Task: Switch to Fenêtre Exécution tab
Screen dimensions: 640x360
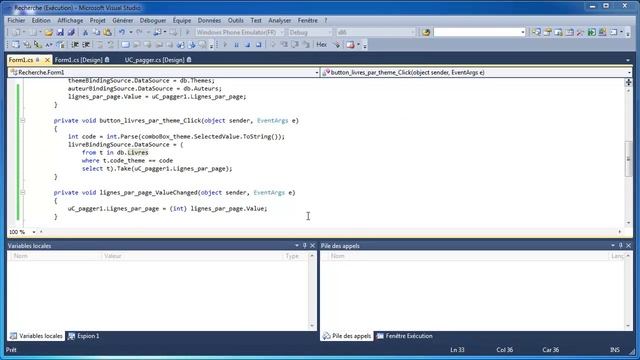Action: (404, 336)
